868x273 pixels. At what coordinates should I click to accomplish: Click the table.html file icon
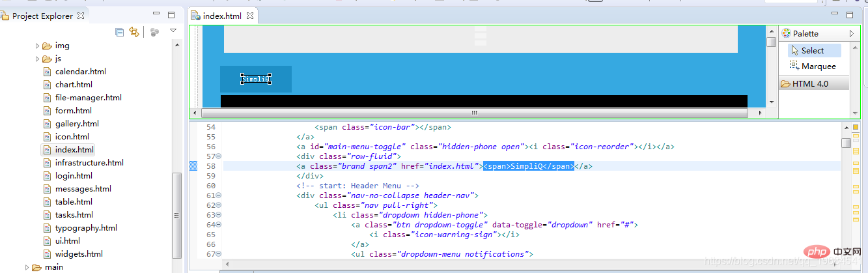coord(47,202)
